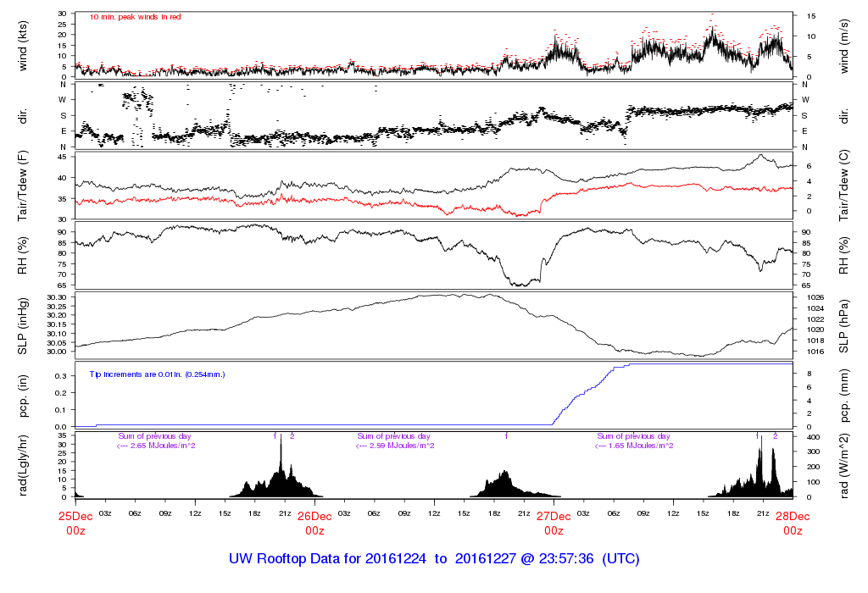The image size is (868, 593).
Task: Click the 'wind (m/s)' axis label
Action: [x=843, y=46]
